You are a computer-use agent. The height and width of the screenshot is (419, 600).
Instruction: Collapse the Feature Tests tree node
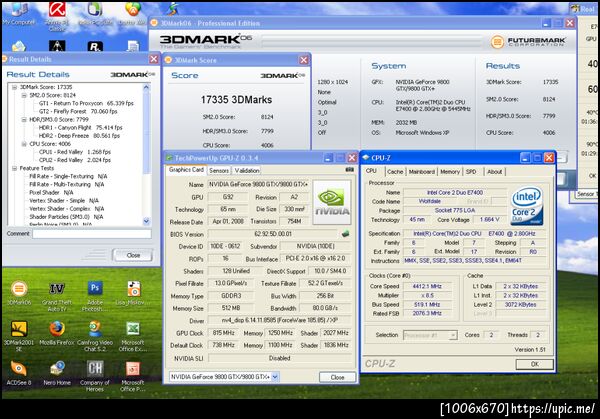(14, 168)
